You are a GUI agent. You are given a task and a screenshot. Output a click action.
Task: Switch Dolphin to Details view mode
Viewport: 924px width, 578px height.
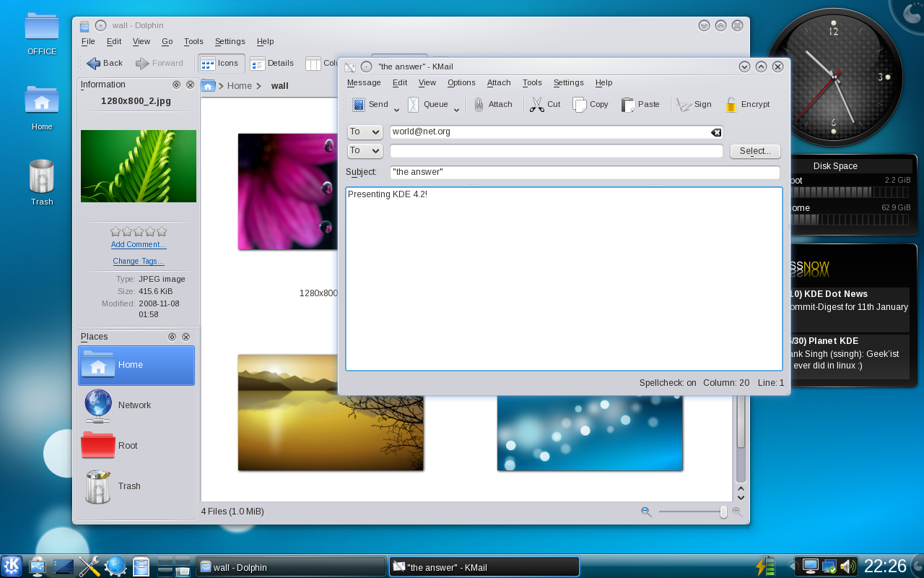click(x=272, y=63)
